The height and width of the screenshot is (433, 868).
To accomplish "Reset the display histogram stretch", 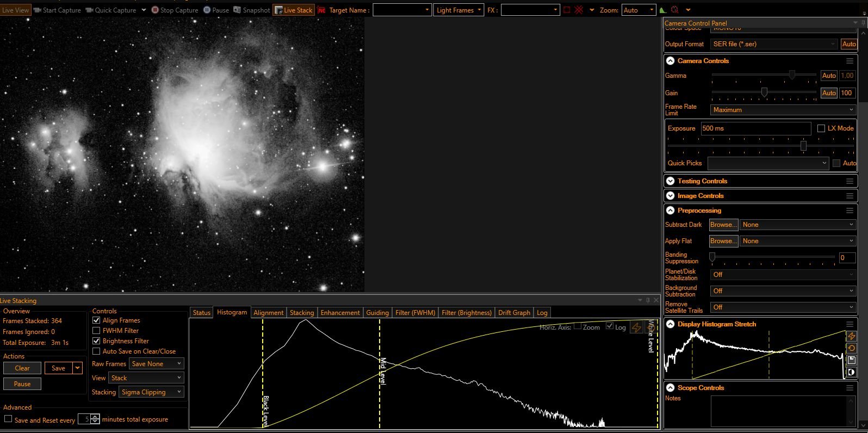I will [x=852, y=348].
